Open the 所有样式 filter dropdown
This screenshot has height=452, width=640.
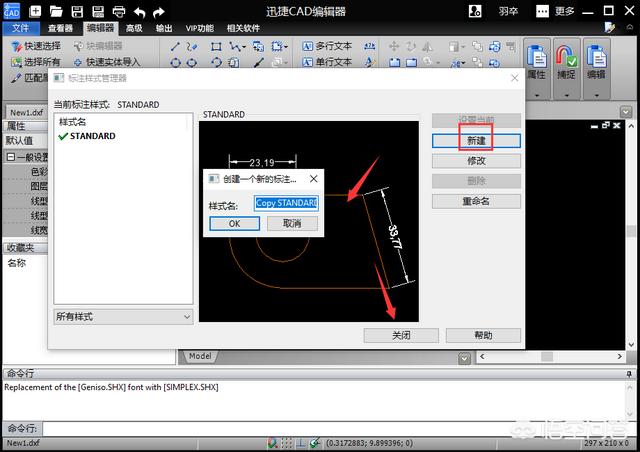tap(123, 317)
